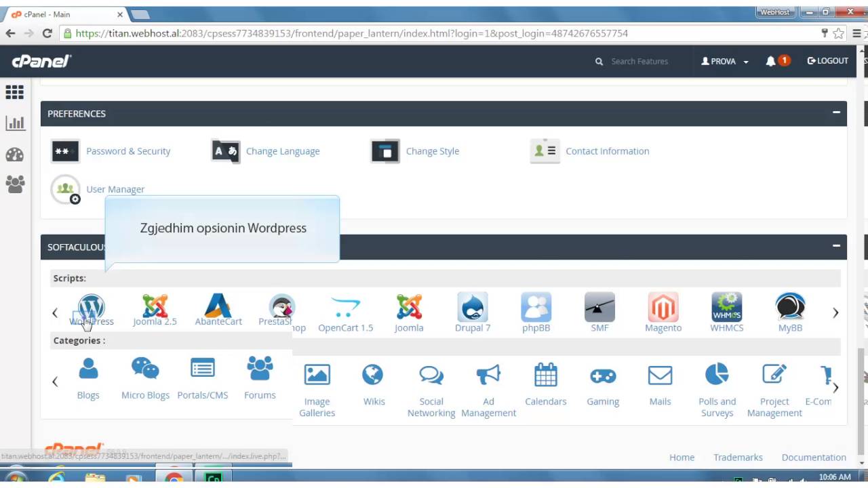Open the sidebar dashboard gauge icon
The height and width of the screenshot is (488, 868).
point(14,155)
